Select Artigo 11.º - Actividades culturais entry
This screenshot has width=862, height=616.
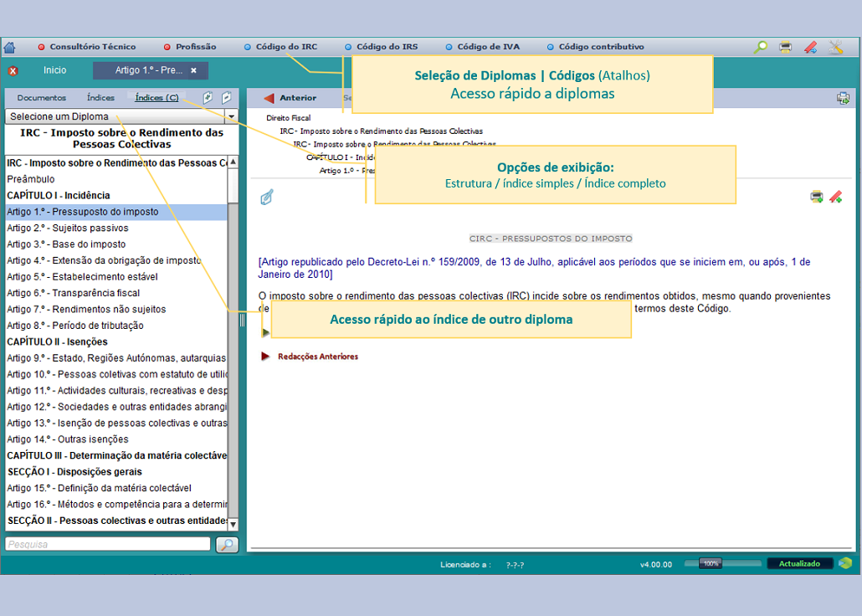coord(116,391)
